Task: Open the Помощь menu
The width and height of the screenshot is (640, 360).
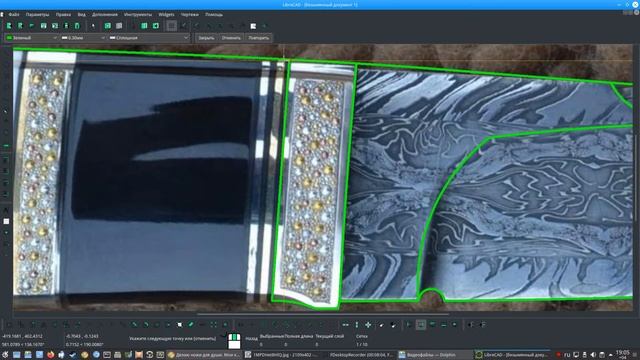Action: (214, 14)
